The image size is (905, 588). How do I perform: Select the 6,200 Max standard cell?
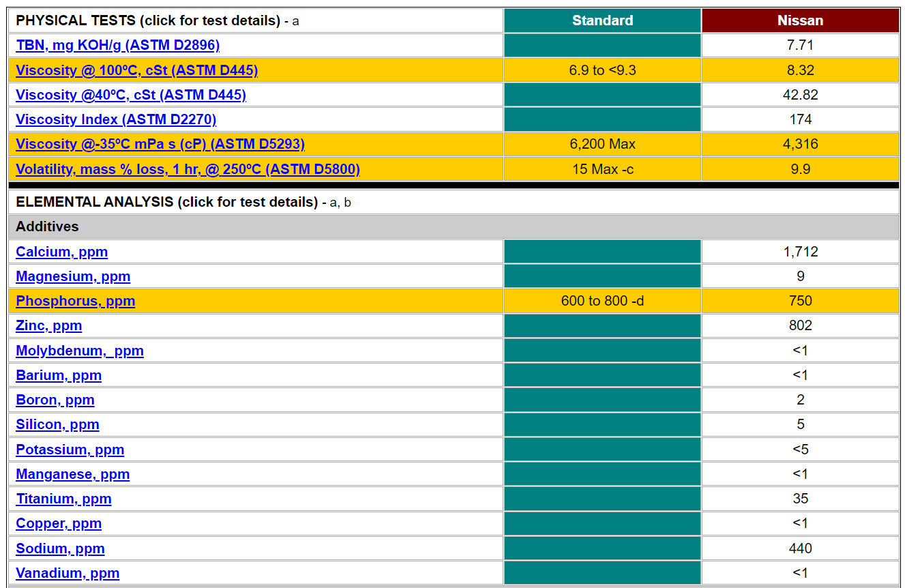click(x=602, y=143)
